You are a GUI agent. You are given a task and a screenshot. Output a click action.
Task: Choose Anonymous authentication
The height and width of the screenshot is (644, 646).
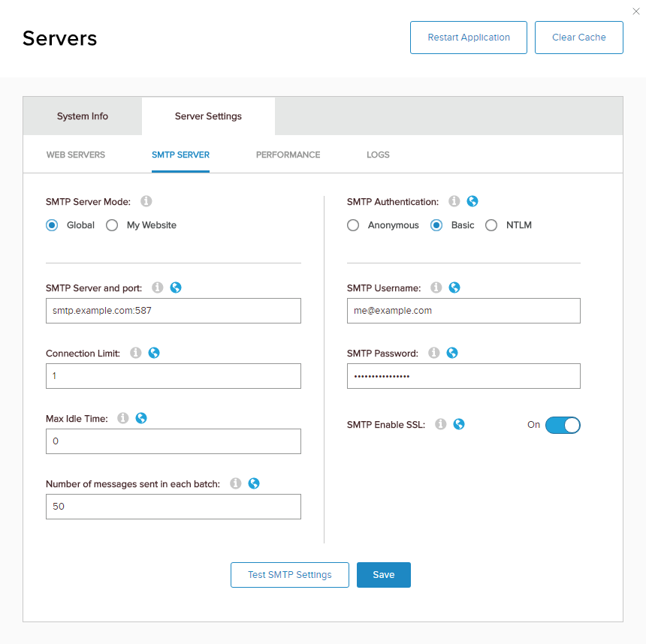(x=353, y=225)
